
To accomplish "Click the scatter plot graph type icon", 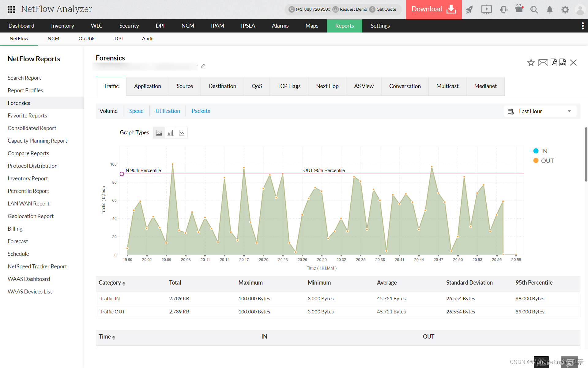I will click(182, 133).
